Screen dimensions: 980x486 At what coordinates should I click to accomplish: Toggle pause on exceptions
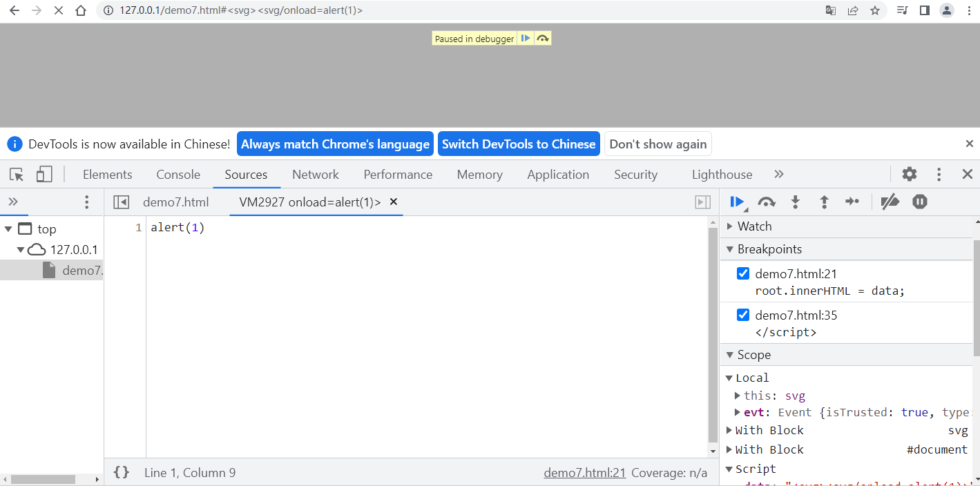point(919,202)
